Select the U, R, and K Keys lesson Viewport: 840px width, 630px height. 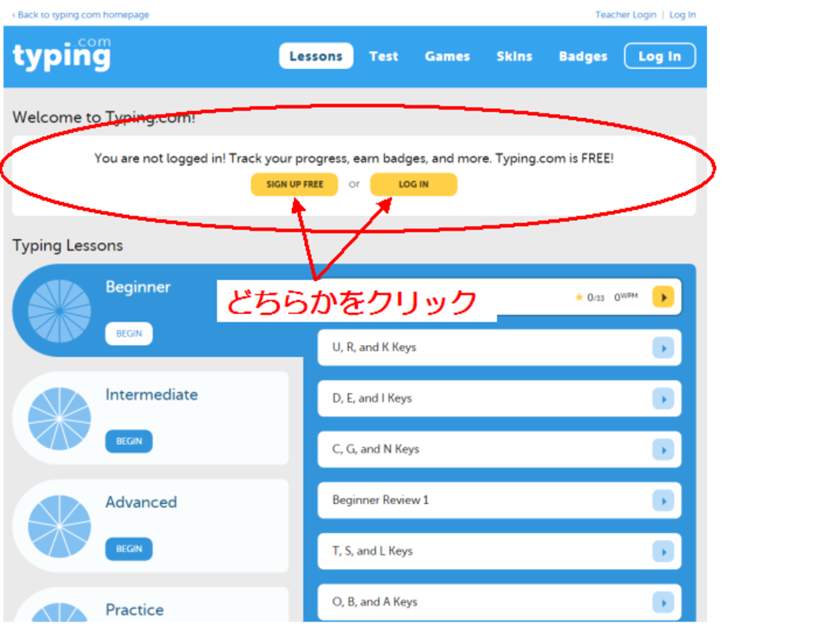click(x=499, y=348)
